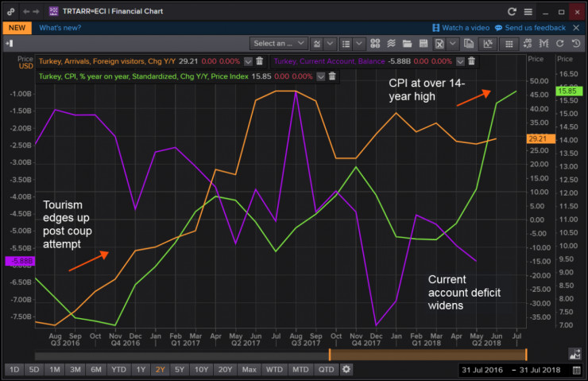588x381 pixels.
Task: Expand Foreign visitors series options dropdown
Action: 248,61
